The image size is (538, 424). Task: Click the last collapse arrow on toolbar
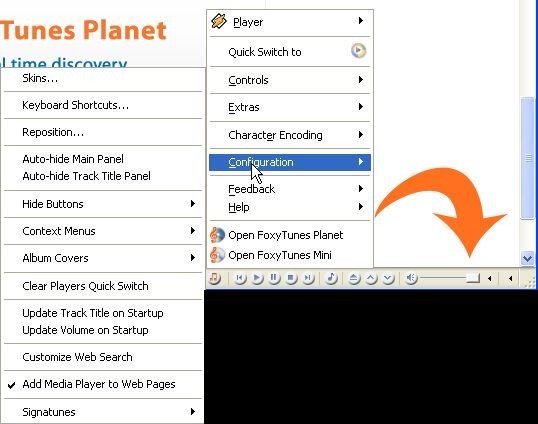(x=511, y=279)
